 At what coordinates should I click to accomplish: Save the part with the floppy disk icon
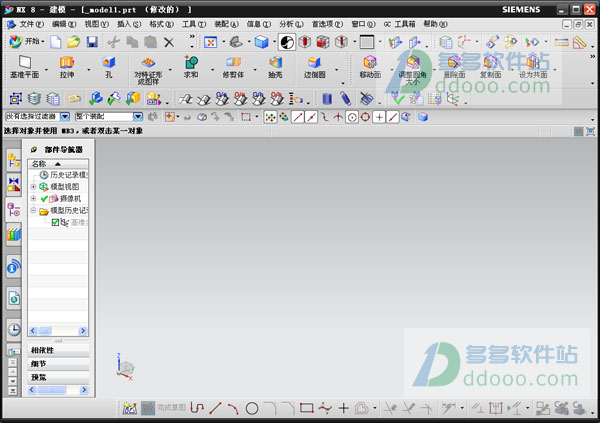[92, 42]
